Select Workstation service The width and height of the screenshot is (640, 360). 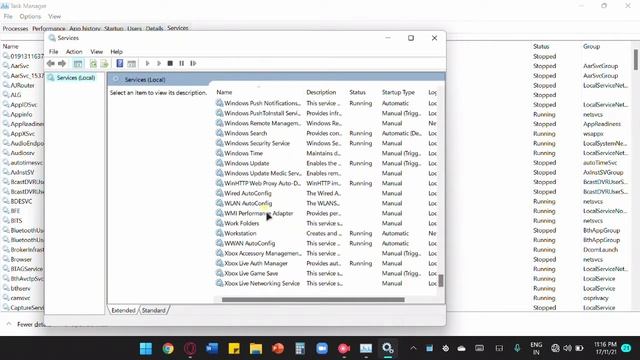pyautogui.click(x=325, y=233)
